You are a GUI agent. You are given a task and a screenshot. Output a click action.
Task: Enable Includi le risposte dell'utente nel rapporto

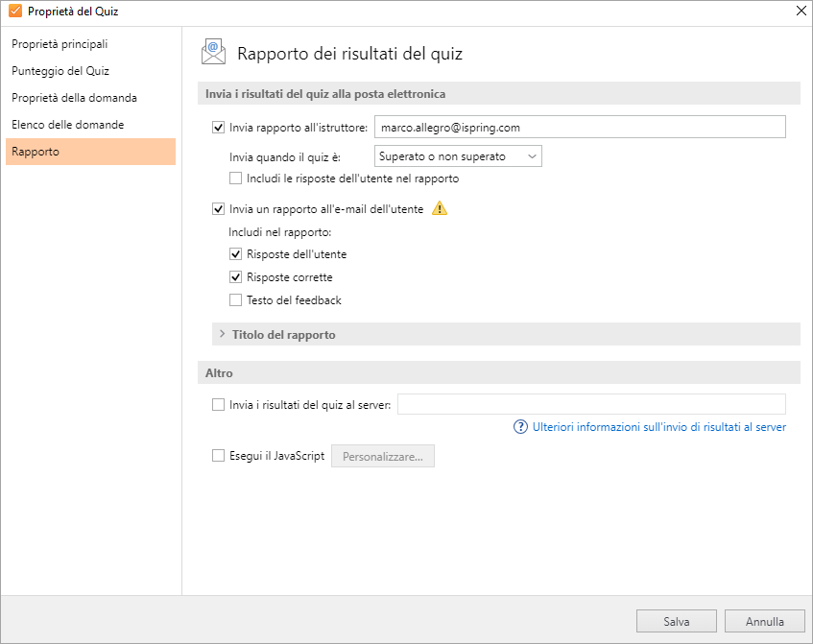pos(236,178)
